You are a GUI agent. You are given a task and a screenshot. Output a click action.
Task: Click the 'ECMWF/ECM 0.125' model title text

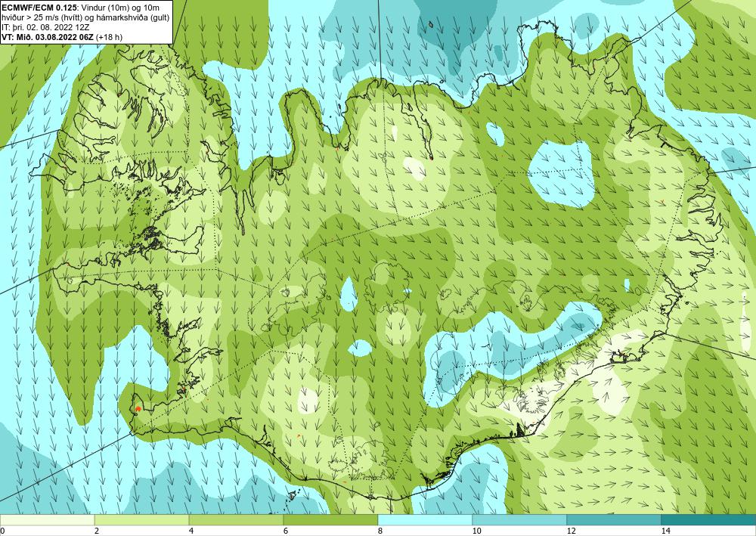click(x=39, y=8)
